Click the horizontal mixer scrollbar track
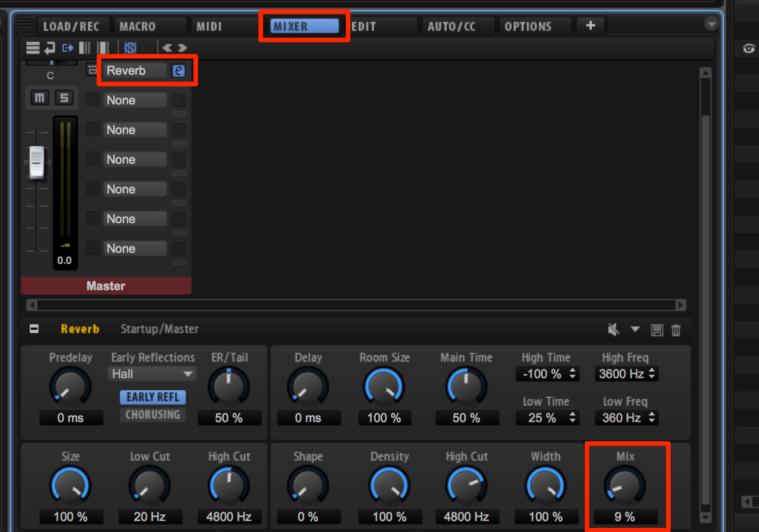This screenshot has height=532, width=759. (356, 305)
